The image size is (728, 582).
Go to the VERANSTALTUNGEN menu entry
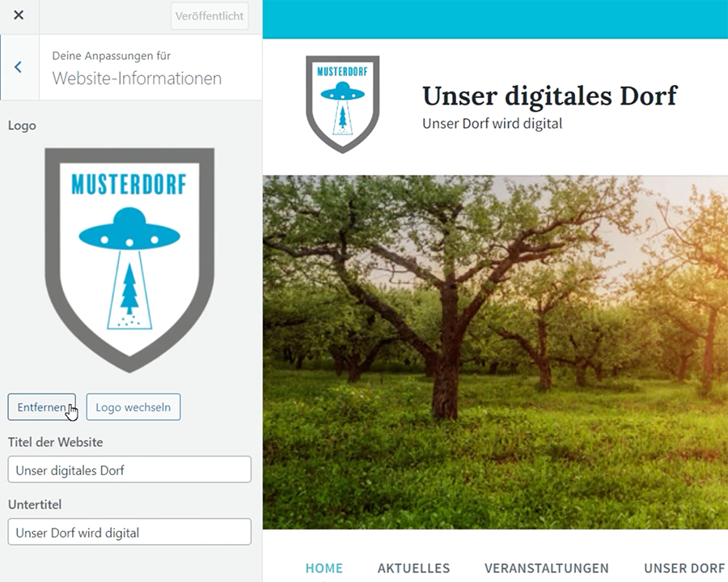546,568
